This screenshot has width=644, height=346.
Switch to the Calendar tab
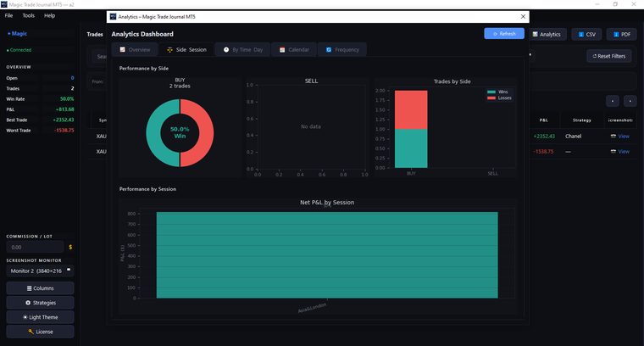[294, 50]
